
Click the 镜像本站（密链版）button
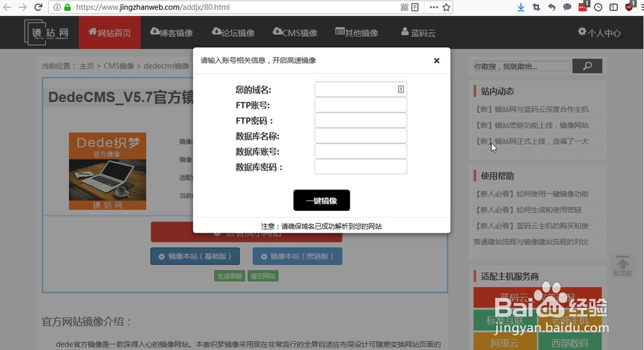(298, 257)
